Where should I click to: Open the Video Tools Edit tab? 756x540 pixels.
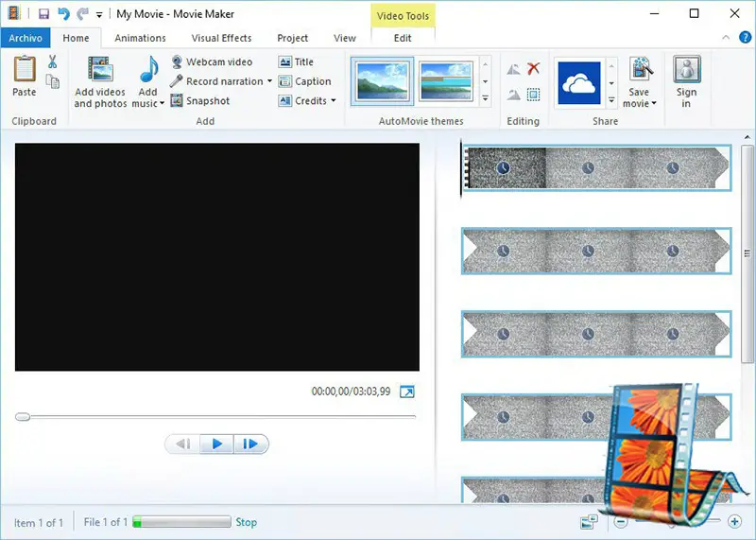coord(403,38)
